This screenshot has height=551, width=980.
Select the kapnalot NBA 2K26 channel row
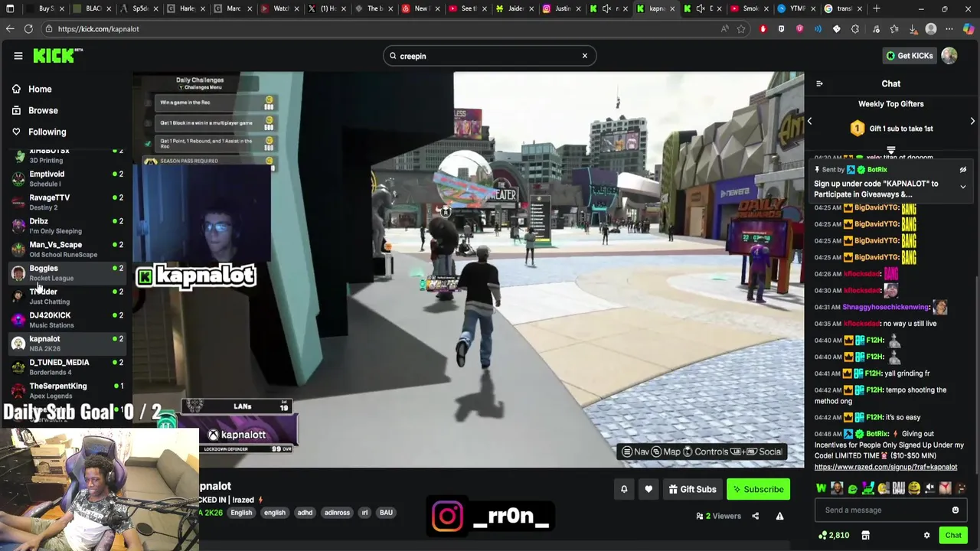click(x=66, y=344)
